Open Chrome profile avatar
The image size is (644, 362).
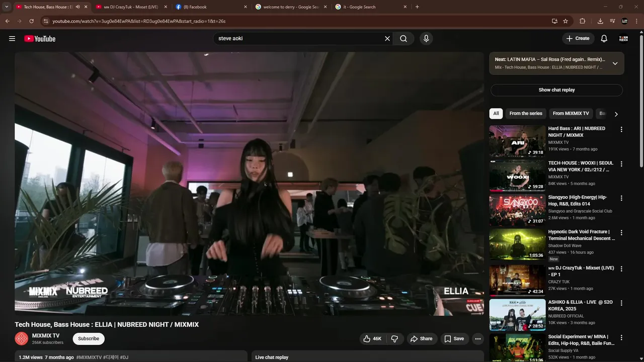coord(624,21)
